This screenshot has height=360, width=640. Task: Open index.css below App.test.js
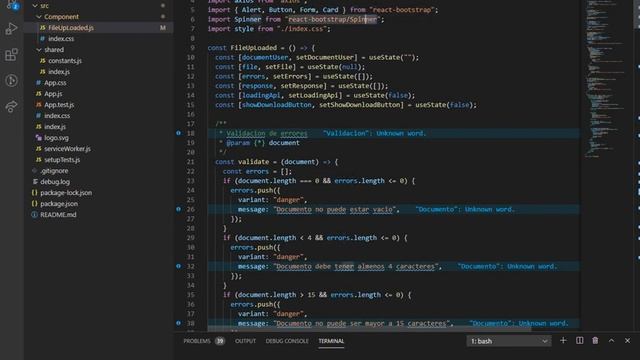[57, 116]
